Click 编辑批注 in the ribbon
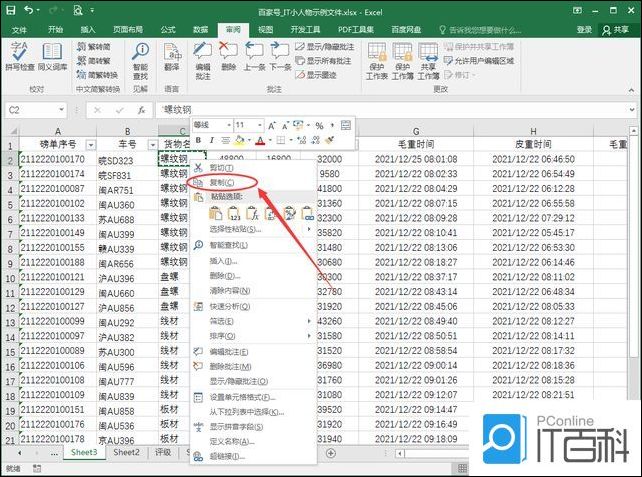 (203, 61)
